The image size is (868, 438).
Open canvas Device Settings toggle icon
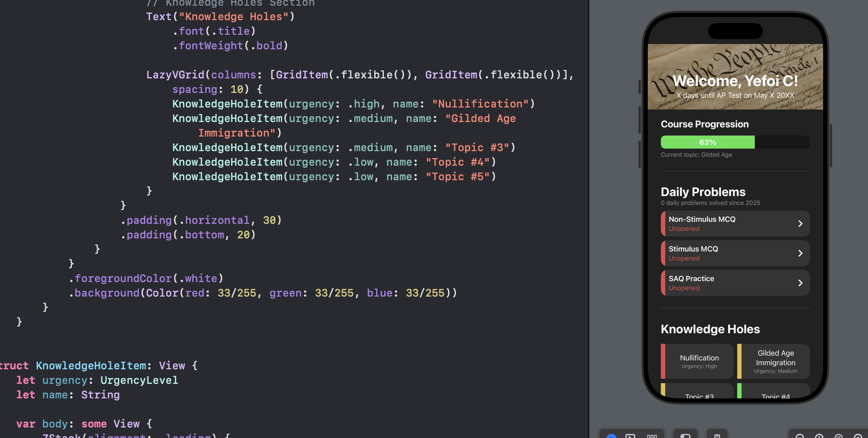pyautogui.click(x=685, y=436)
